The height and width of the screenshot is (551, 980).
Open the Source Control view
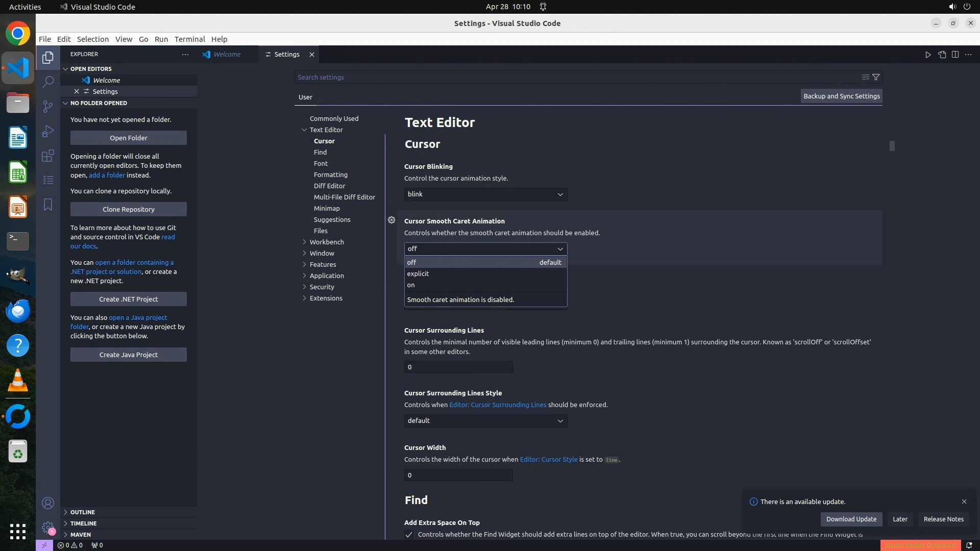48,106
